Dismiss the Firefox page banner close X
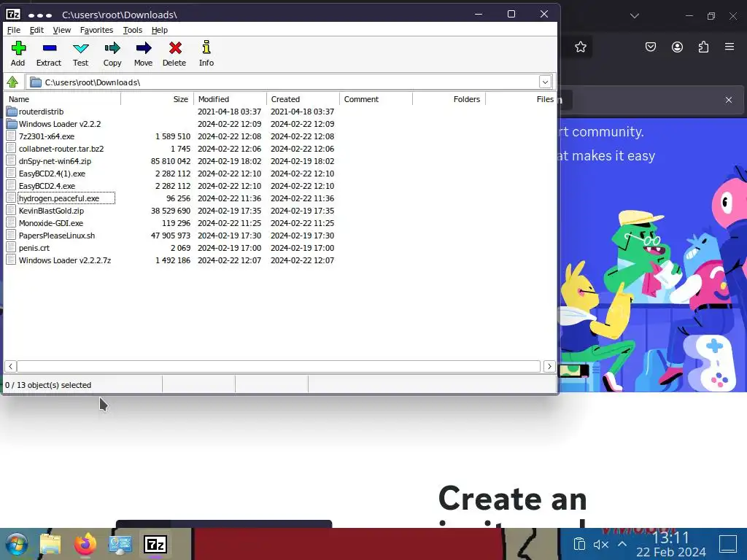747x560 pixels. tap(729, 100)
